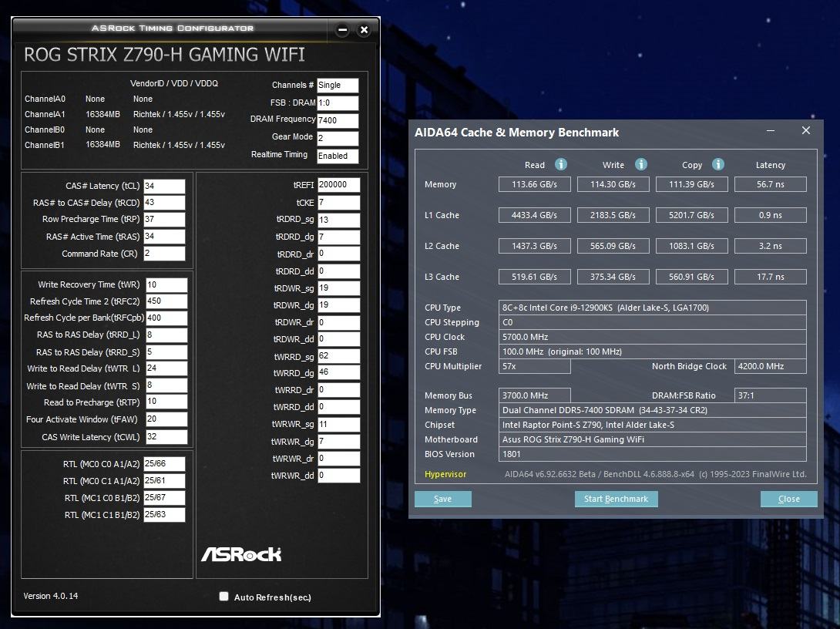Select the DRAM:FSB Ratio value 37:1
Screen dimensions: 840x629
pyautogui.click(x=771, y=395)
